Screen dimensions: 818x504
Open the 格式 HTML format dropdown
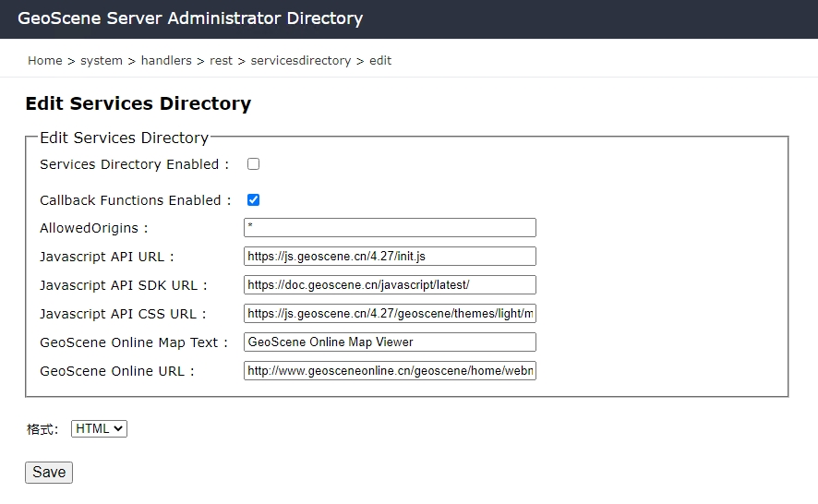point(99,429)
